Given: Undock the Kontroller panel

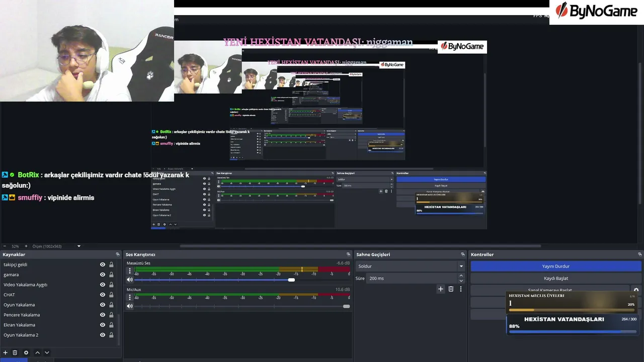Looking at the screenshot, I should 640,254.
